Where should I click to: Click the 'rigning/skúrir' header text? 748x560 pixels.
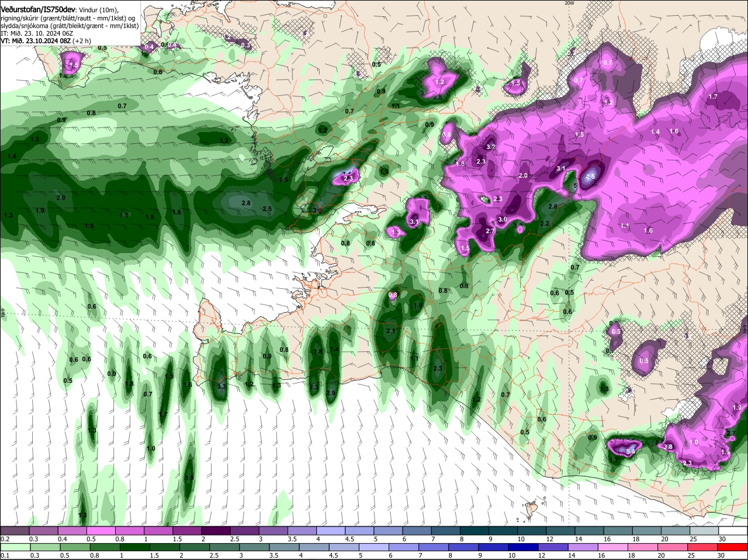20,18
